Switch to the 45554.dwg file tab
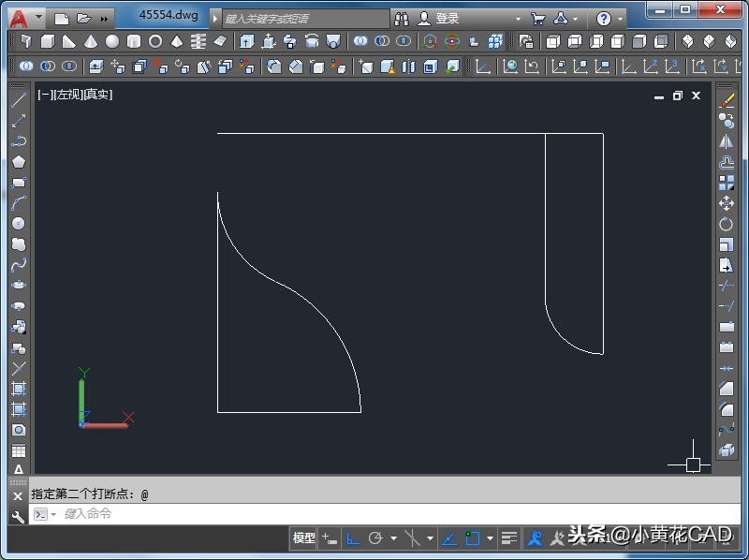This screenshot has height=560, width=749. (169, 15)
